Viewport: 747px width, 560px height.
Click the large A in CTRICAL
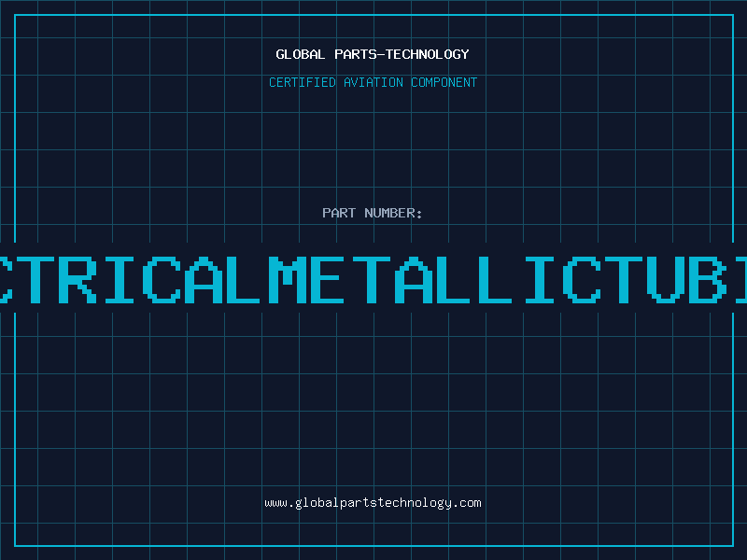204,280
